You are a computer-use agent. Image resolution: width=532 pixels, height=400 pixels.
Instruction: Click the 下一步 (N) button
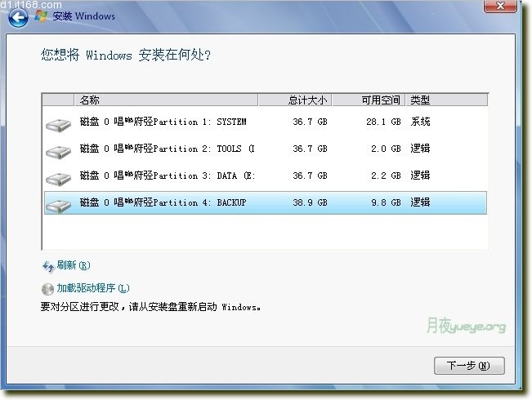point(469,366)
